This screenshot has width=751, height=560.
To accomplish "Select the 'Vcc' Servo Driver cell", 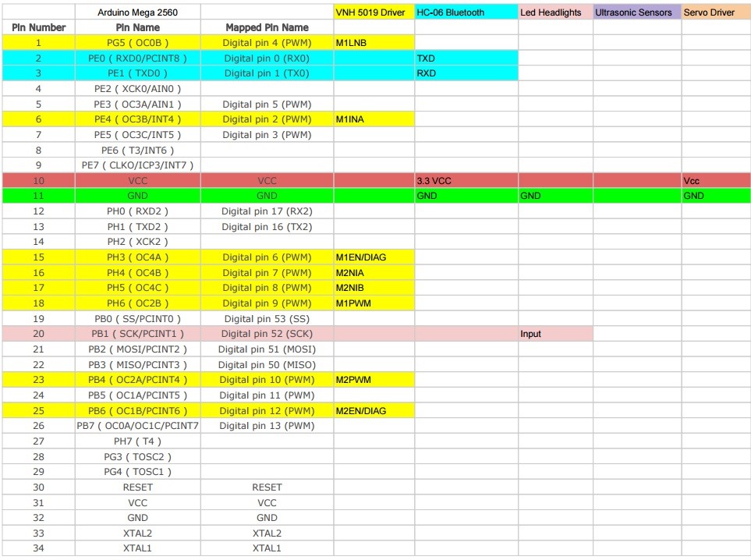I will pyautogui.click(x=716, y=181).
